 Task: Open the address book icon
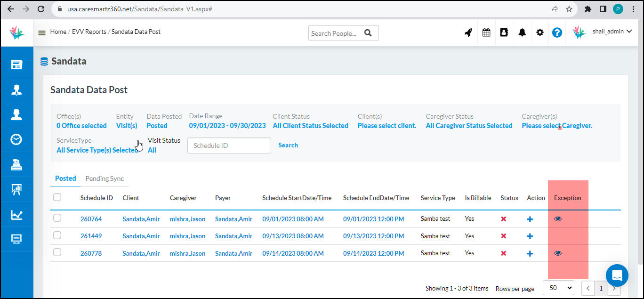[x=504, y=32]
